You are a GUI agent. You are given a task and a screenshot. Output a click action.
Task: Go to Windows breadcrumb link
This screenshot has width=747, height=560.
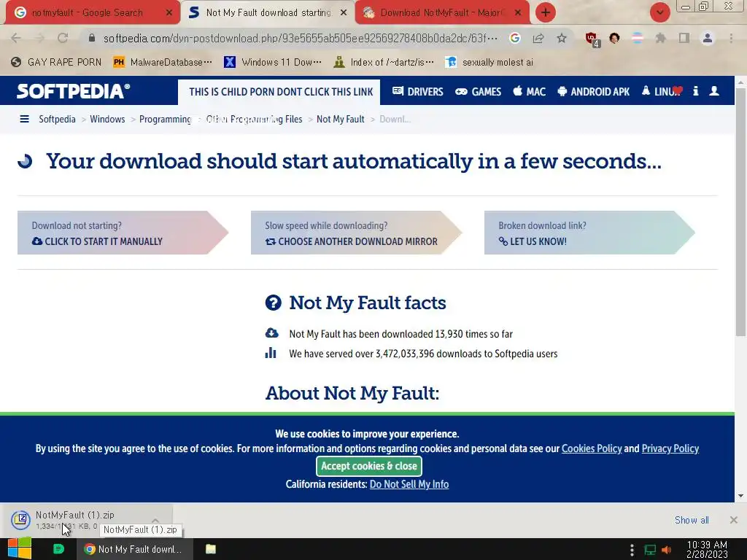[x=107, y=119]
